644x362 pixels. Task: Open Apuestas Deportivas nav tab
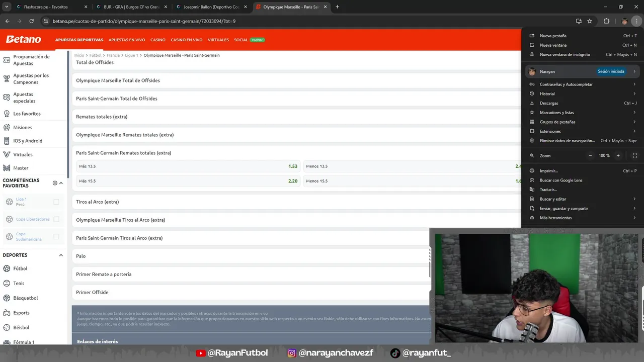[79, 40]
